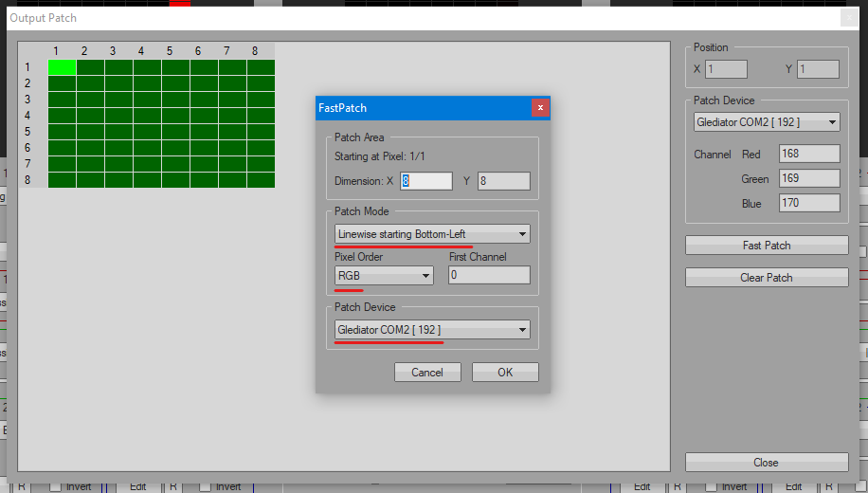The width and height of the screenshot is (868, 493).
Task: Select the highlighted pixel at column 1, row 1
Action: tap(62, 67)
